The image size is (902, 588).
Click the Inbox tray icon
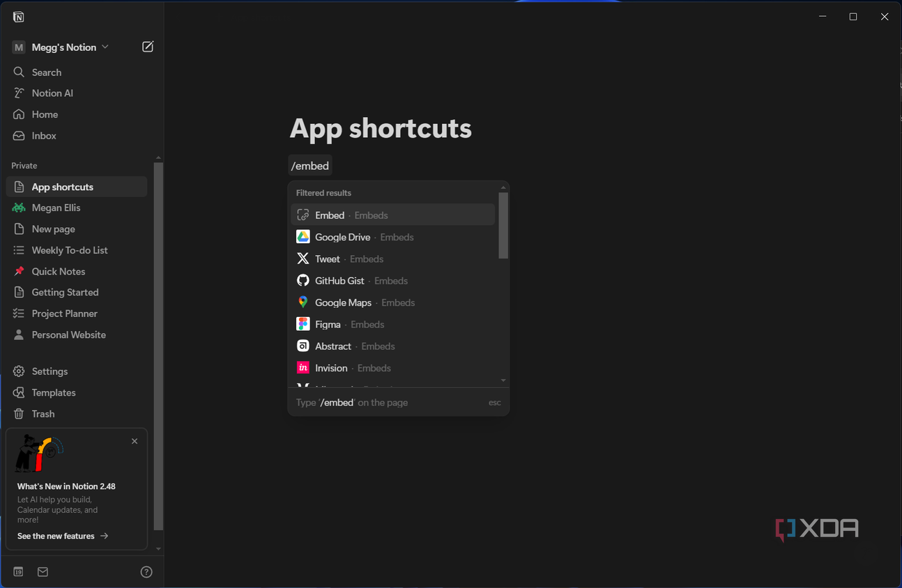click(x=19, y=136)
